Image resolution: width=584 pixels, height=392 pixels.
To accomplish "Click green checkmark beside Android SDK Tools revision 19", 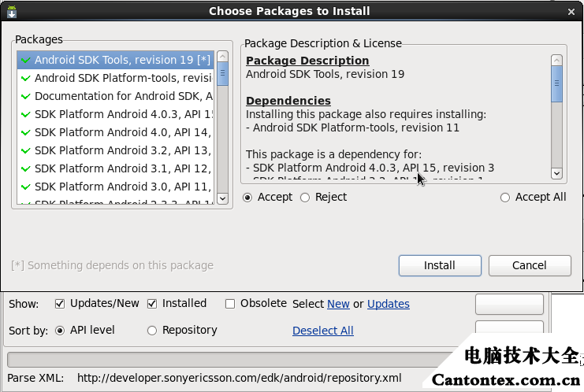I will click(26, 60).
